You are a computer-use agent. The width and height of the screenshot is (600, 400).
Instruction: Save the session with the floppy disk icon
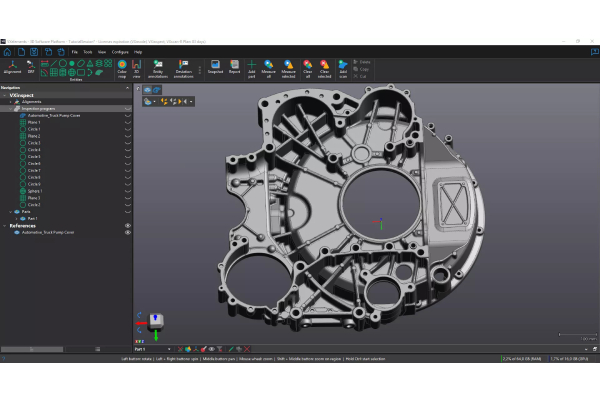pos(34,52)
